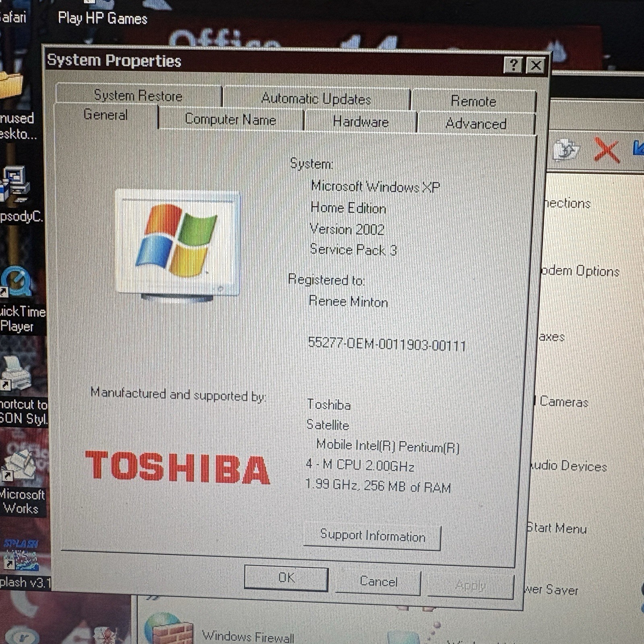Viewport: 644px width, 644px height.
Task: Open the Modem Options control panel item
Action: (580, 271)
